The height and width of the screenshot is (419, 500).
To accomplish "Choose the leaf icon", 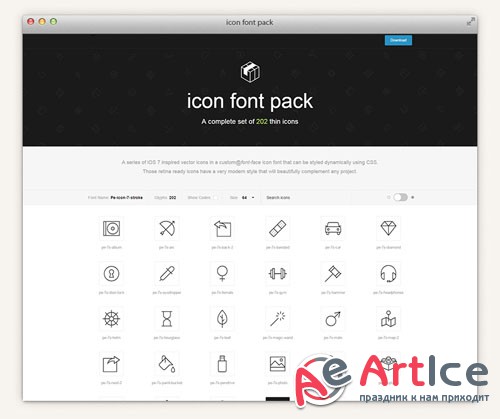I will (x=222, y=319).
